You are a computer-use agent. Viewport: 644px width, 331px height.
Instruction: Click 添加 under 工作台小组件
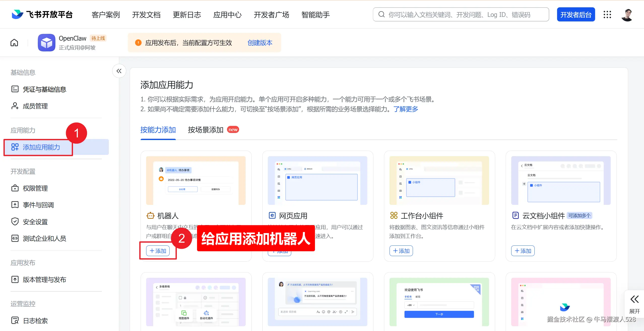(401, 251)
